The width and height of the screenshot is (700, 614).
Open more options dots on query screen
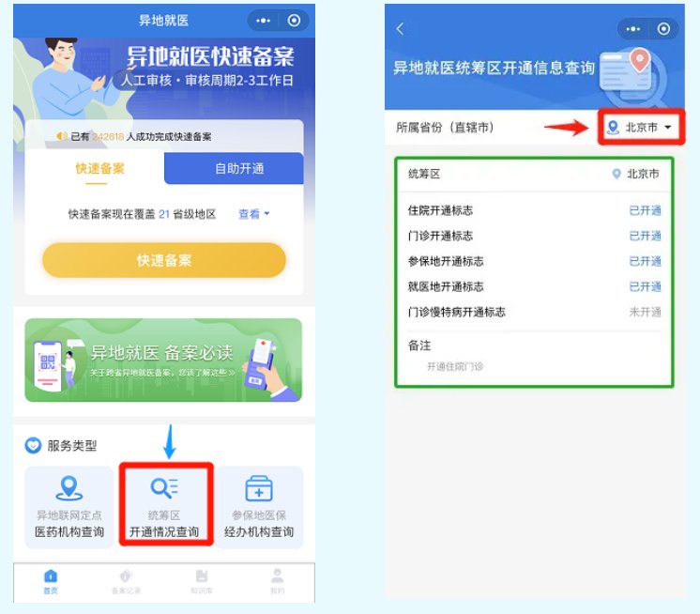632,29
